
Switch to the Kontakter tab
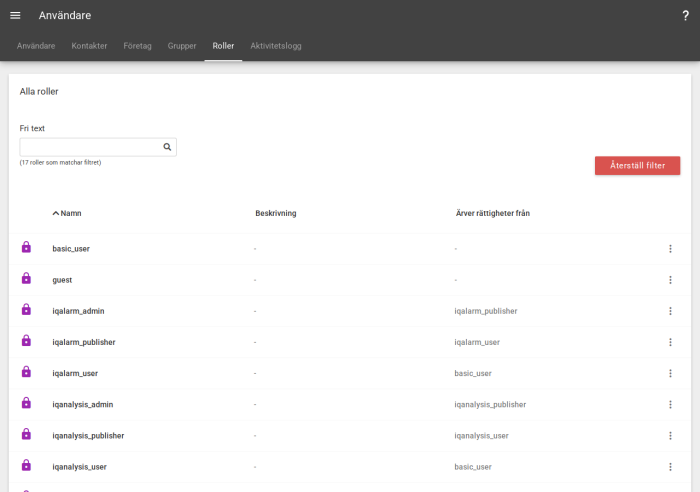click(x=89, y=46)
